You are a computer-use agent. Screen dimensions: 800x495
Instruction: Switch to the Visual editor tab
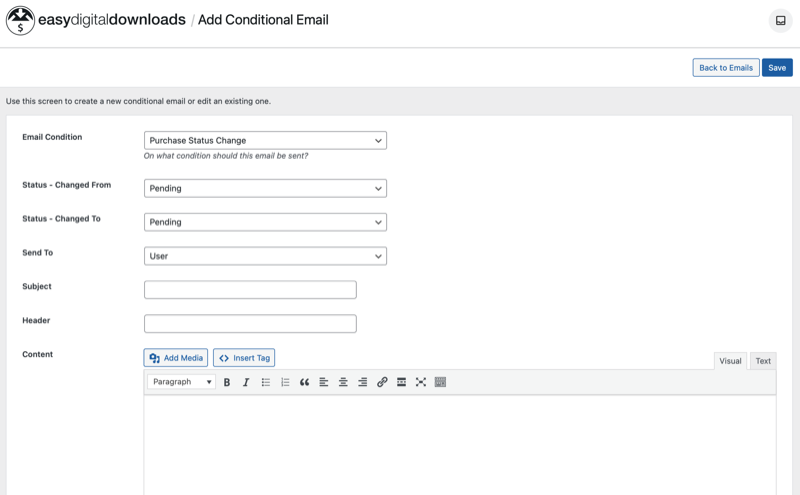click(730, 361)
